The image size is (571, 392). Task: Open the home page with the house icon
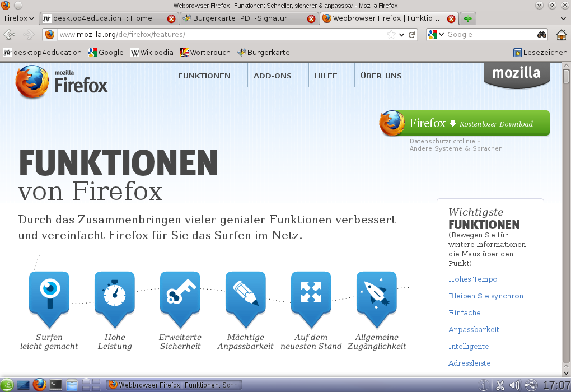coord(561,35)
